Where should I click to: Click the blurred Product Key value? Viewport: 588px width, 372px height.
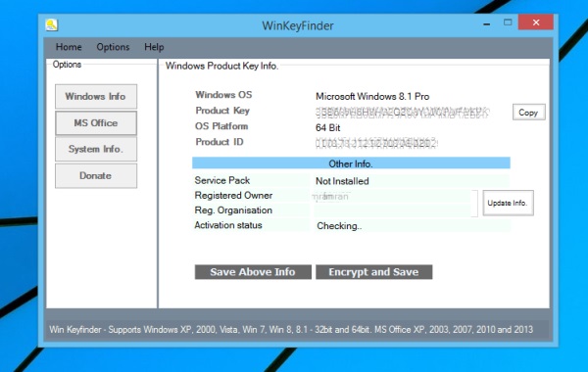pos(403,113)
